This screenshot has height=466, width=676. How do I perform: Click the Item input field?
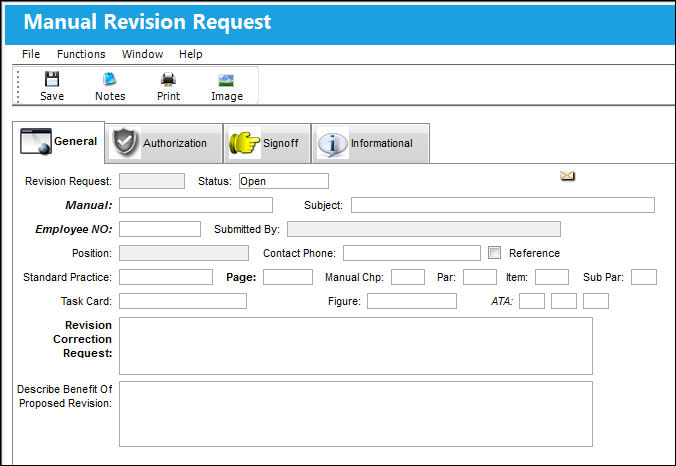pyautogui.click(x=552, y=277)
